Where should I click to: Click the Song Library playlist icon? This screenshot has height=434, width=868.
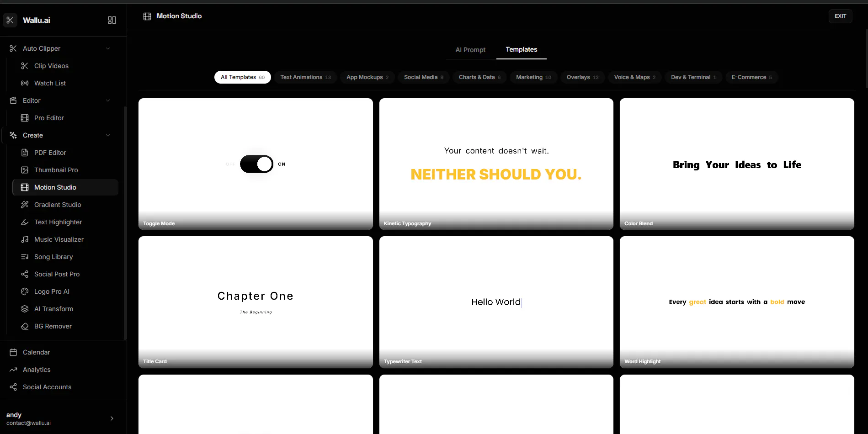[x=25, y=257]
